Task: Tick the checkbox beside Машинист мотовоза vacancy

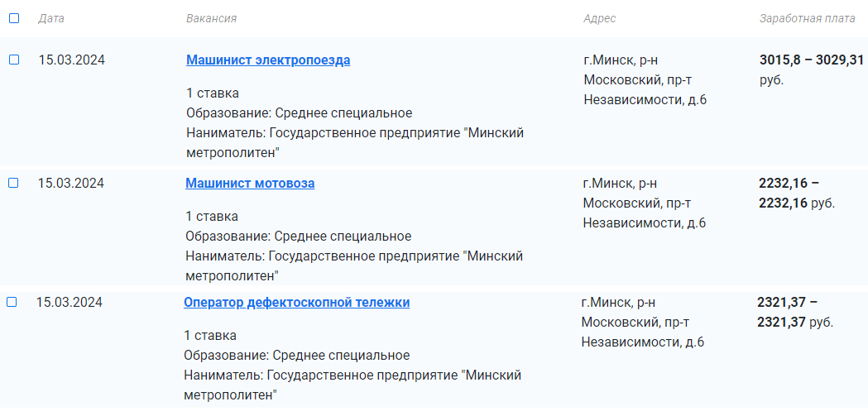Action: (x=13, y=183)
